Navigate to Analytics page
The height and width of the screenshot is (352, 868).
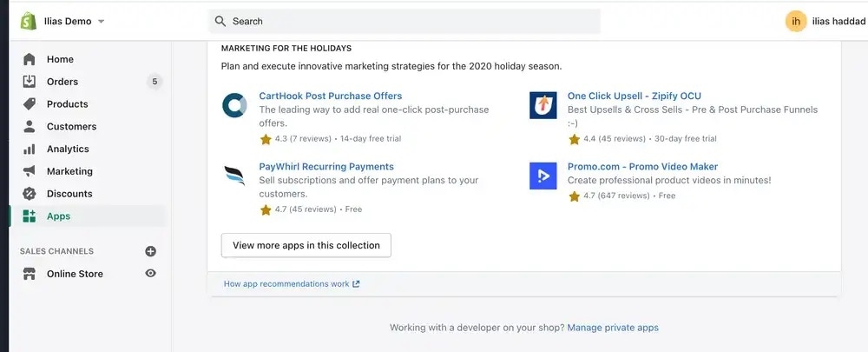click(68, 149)
